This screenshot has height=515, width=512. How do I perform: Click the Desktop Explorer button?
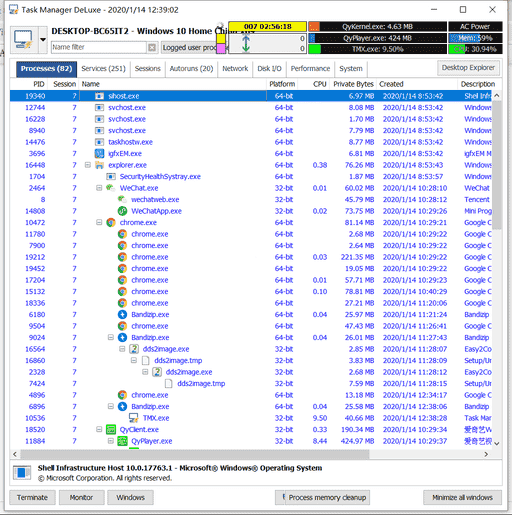pyautogui.click(x=468, y=68)
